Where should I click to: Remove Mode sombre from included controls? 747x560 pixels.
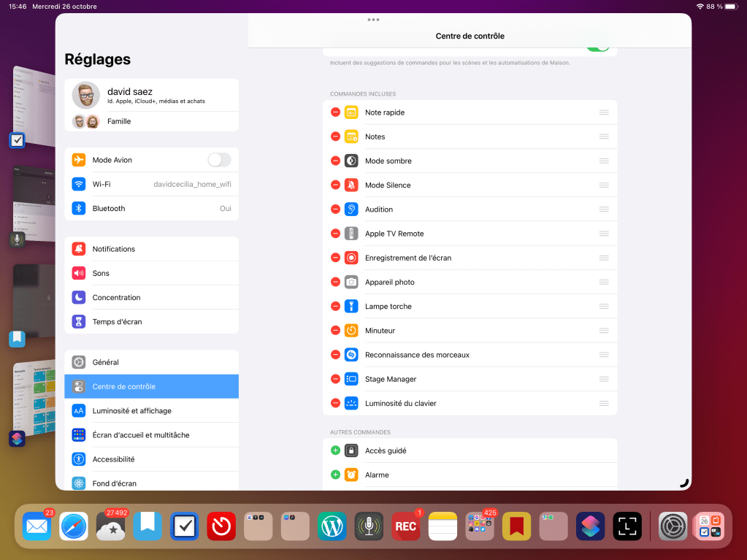point(335,161)
